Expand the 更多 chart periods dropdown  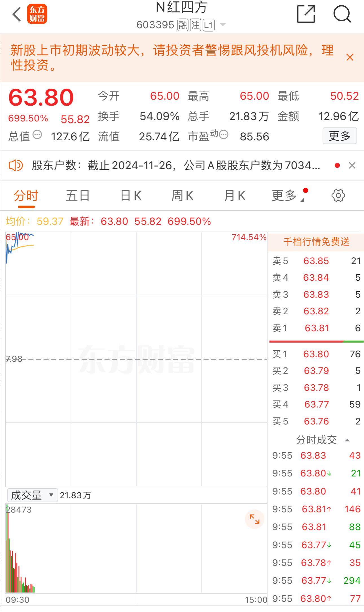[x=288, y=196]
